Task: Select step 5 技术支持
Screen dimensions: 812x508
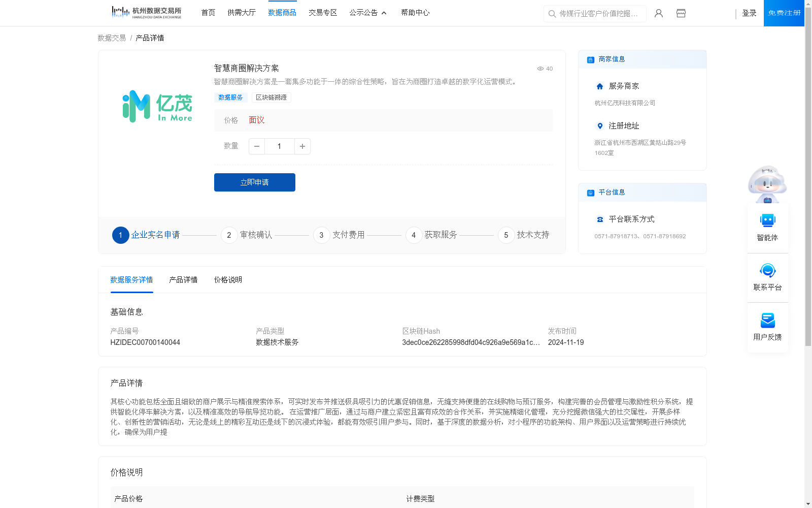Action: 524,235
